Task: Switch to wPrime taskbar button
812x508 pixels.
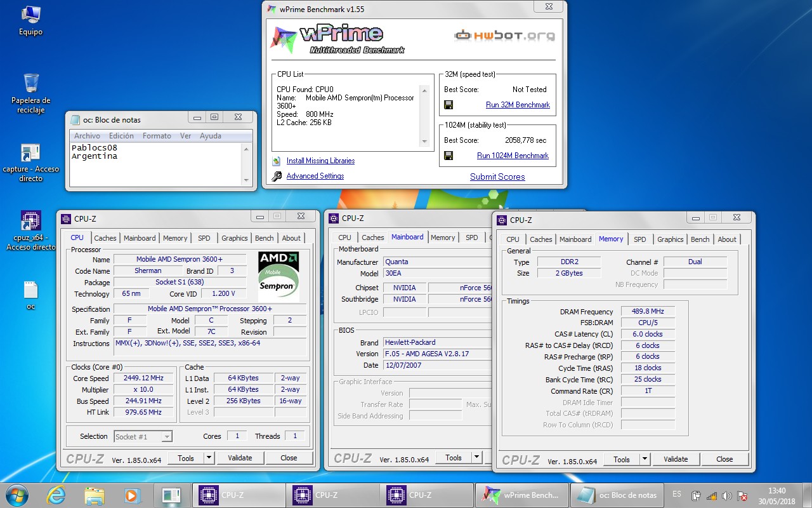Action: coord(521,495)
